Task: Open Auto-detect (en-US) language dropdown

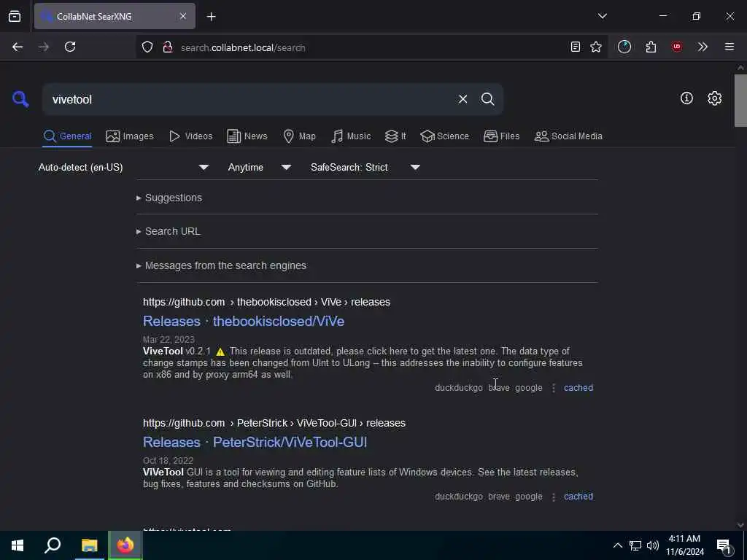Action: click(x=124, y=167)
